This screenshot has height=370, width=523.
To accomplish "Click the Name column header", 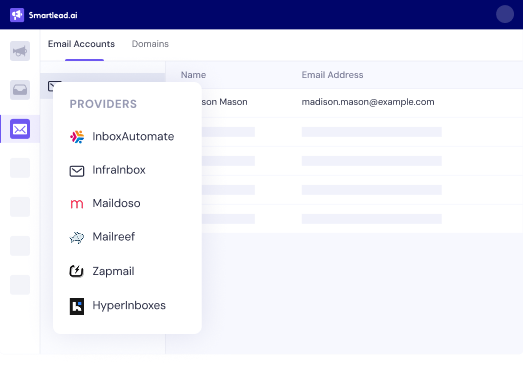I will tap(193, 75).
